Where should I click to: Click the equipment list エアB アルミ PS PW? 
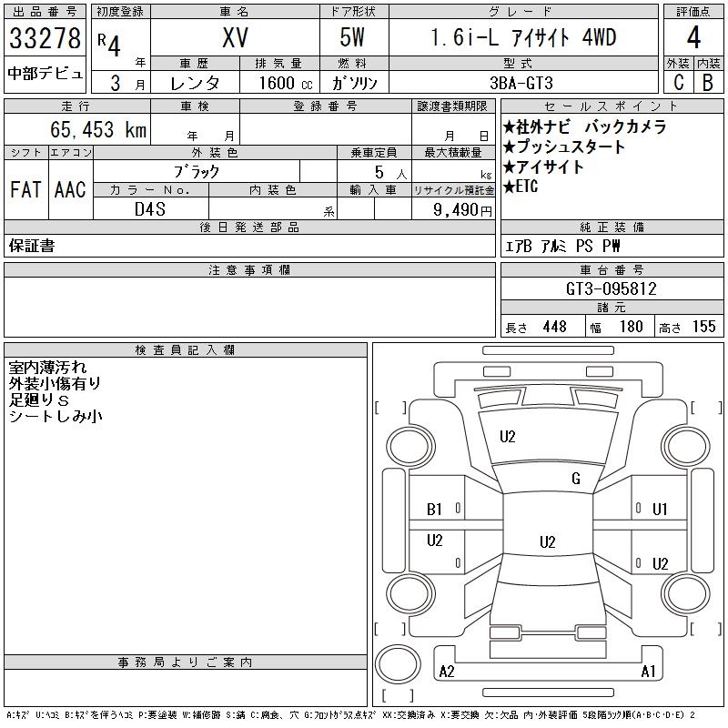click(x=562, y=246)
